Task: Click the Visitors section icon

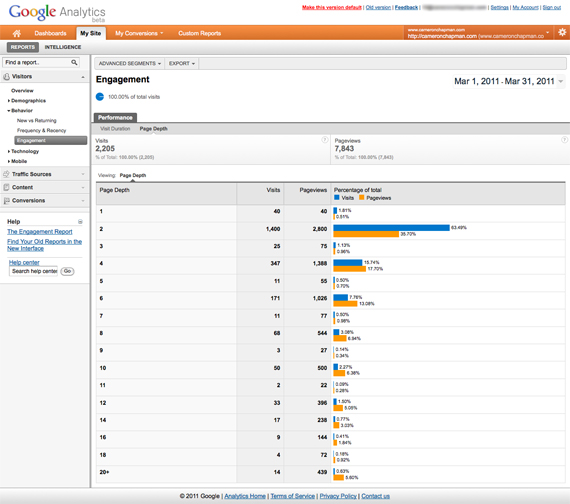Action: [7, 77]
